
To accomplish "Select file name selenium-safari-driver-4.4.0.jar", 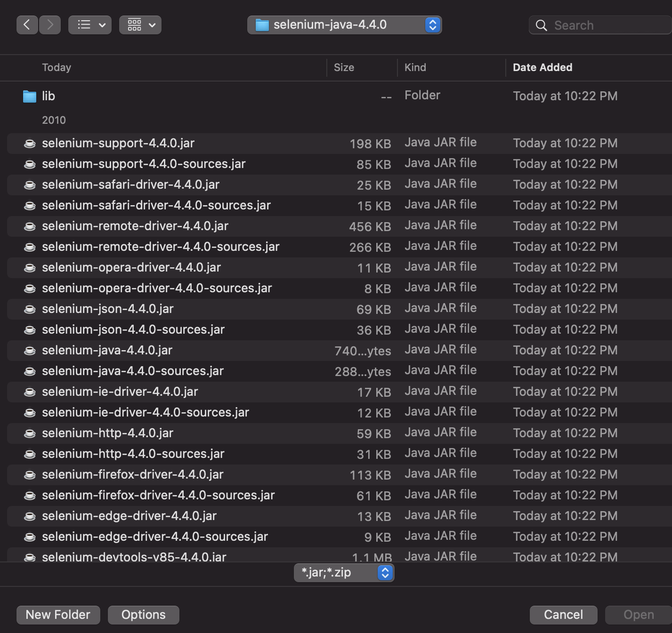I will [130, 184].
